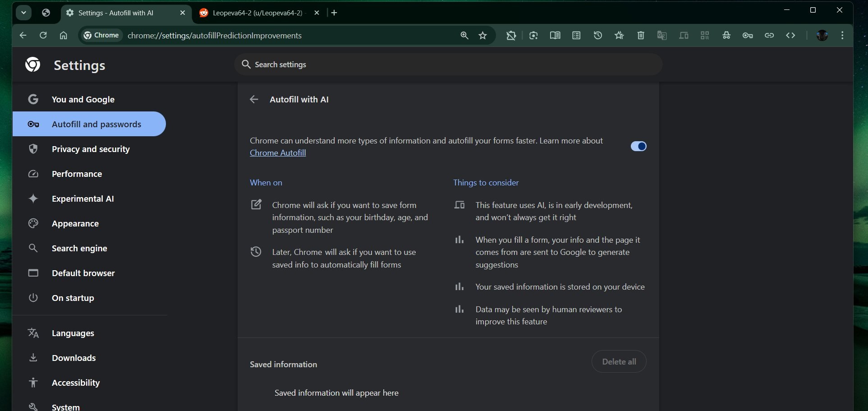Click the zoom magnifier in address bar
This screenshot has height=411, width=868.
click(x=464, y=36)
